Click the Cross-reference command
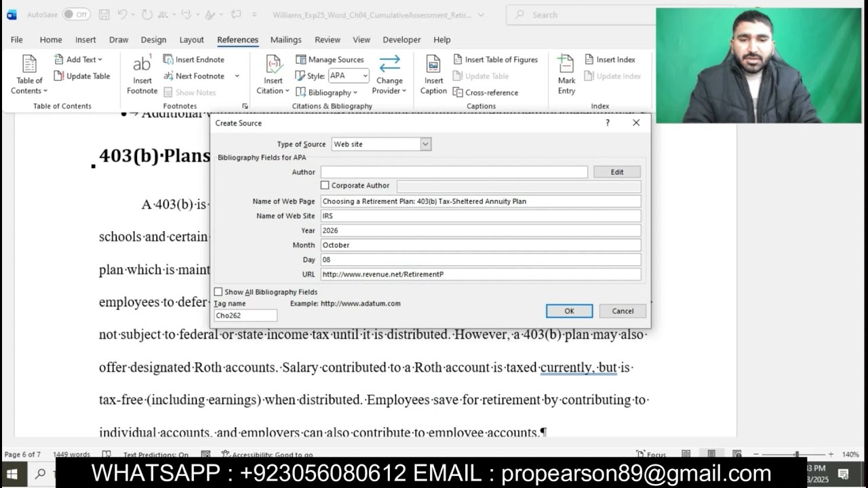Screen dimensions: 868x488 pos(486,92)
